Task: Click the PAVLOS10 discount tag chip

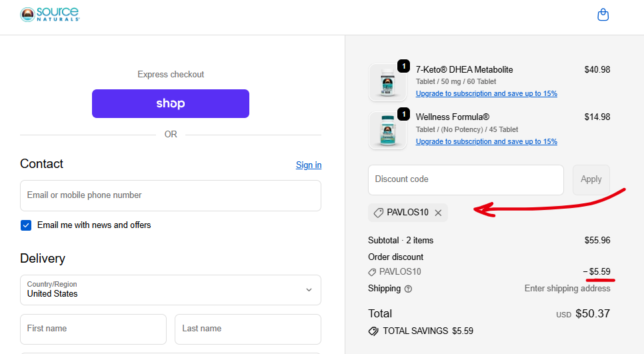Action: tap(402, 213)
